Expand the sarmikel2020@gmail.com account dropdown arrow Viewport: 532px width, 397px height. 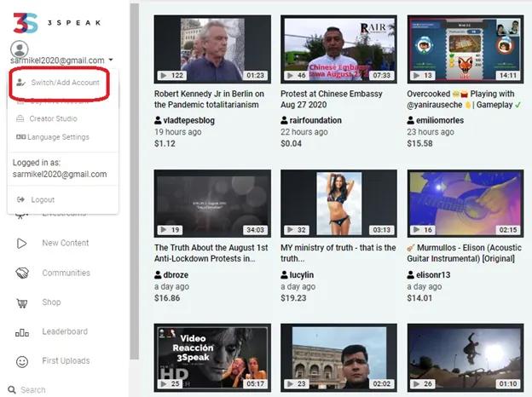coord(111,60)
